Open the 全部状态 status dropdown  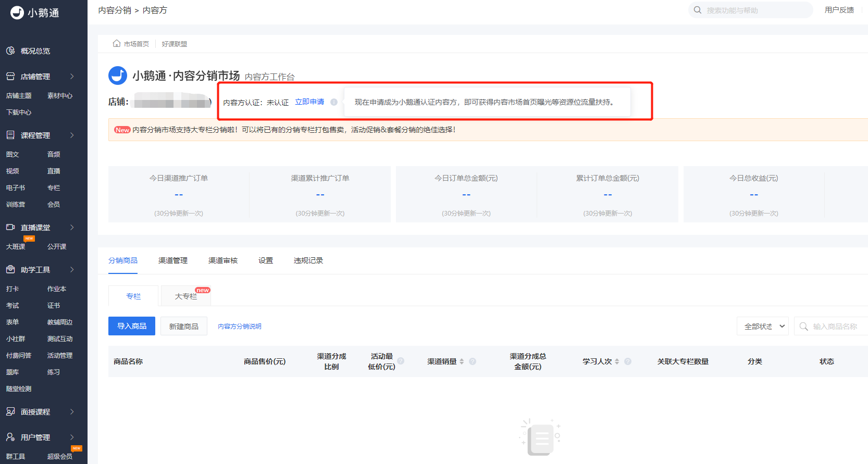763,327
